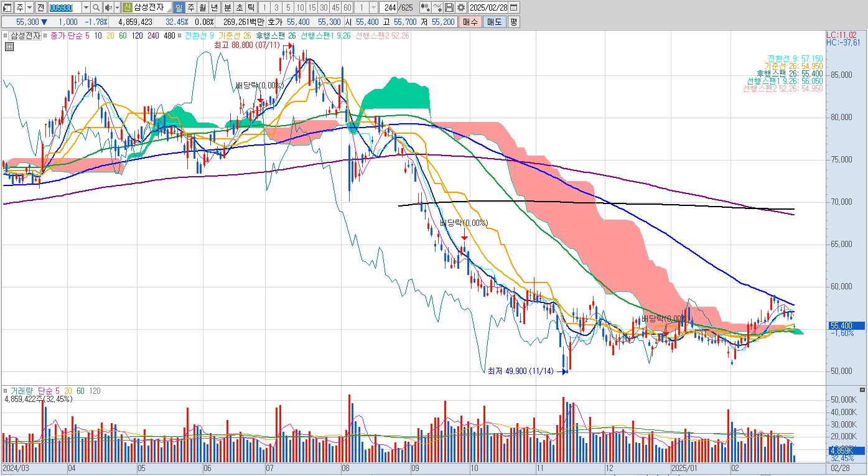Save chart with the floppy disk icon
This screenshot has height=476, width=868.
449,7
